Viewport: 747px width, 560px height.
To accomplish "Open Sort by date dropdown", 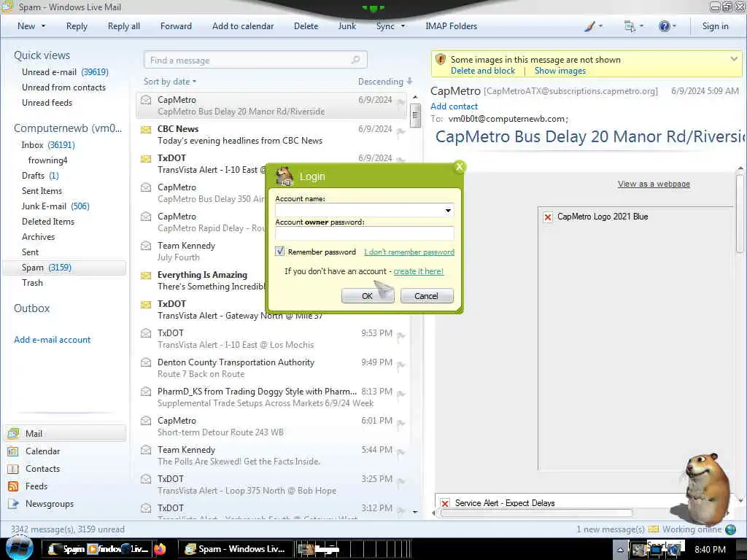I will (170, 82).
